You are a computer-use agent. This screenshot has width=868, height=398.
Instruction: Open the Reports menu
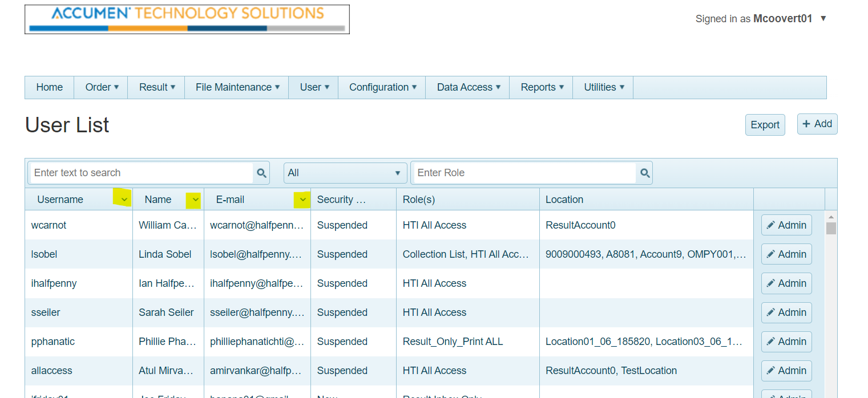click(x=542, y=87)
